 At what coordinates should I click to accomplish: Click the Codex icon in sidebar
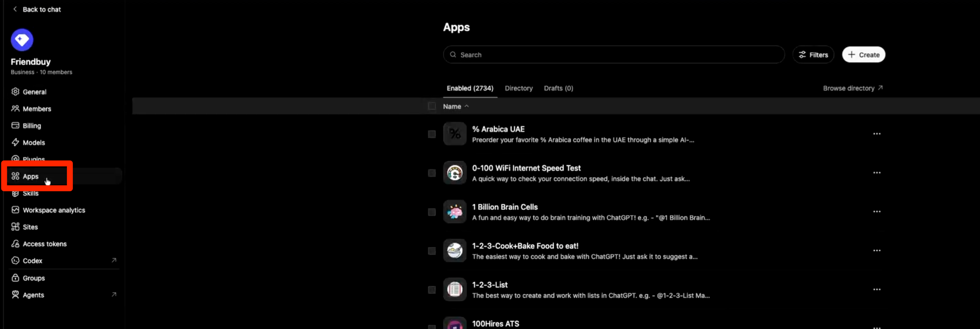[x=15, y=261]
